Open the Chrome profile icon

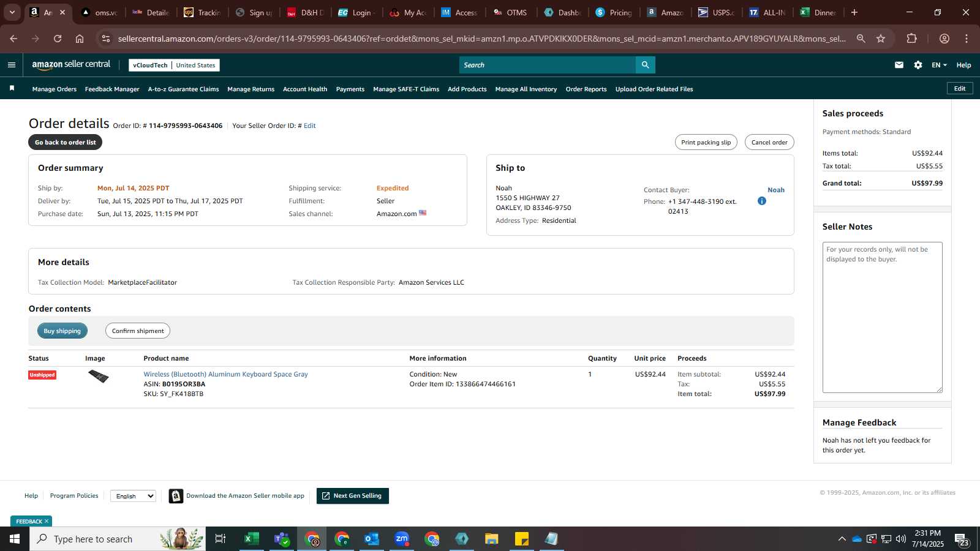click(x=944, y=39)
